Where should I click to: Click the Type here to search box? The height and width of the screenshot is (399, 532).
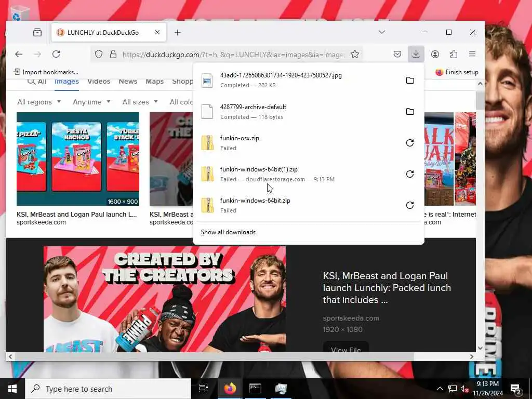pyautogui.click(x=108, y=389)
